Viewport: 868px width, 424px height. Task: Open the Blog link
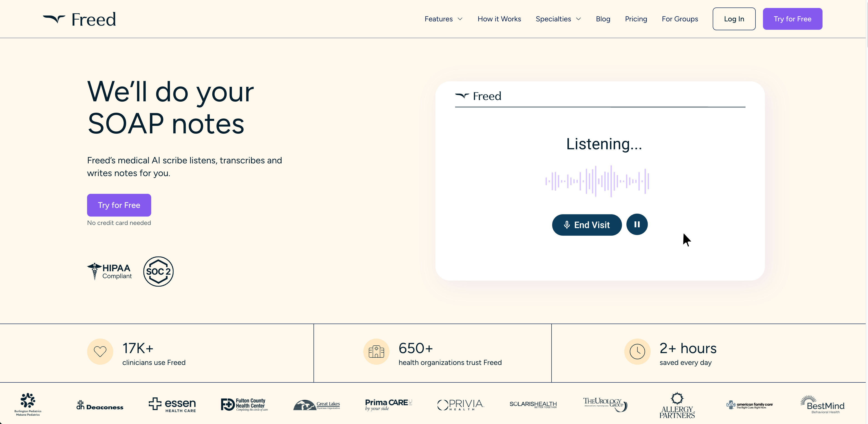click(x=603, y=19)
